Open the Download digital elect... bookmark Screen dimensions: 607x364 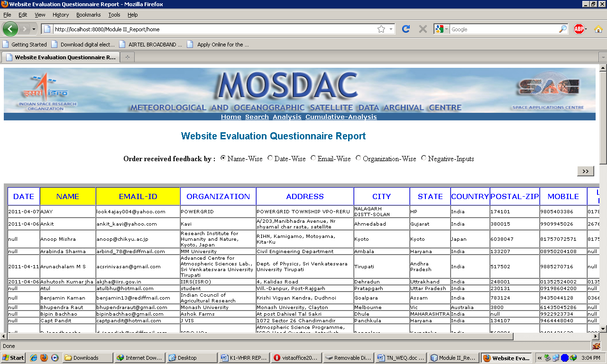click(x=83, y=45)
